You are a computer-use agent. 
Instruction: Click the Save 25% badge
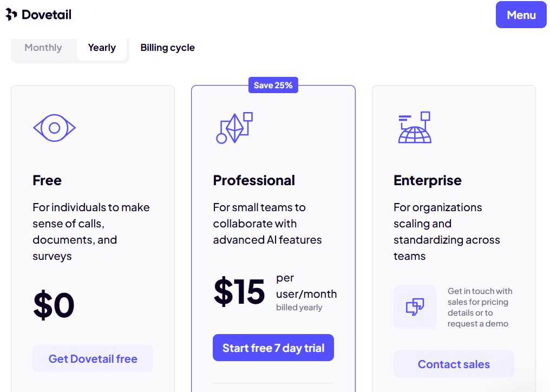[273, 86]
